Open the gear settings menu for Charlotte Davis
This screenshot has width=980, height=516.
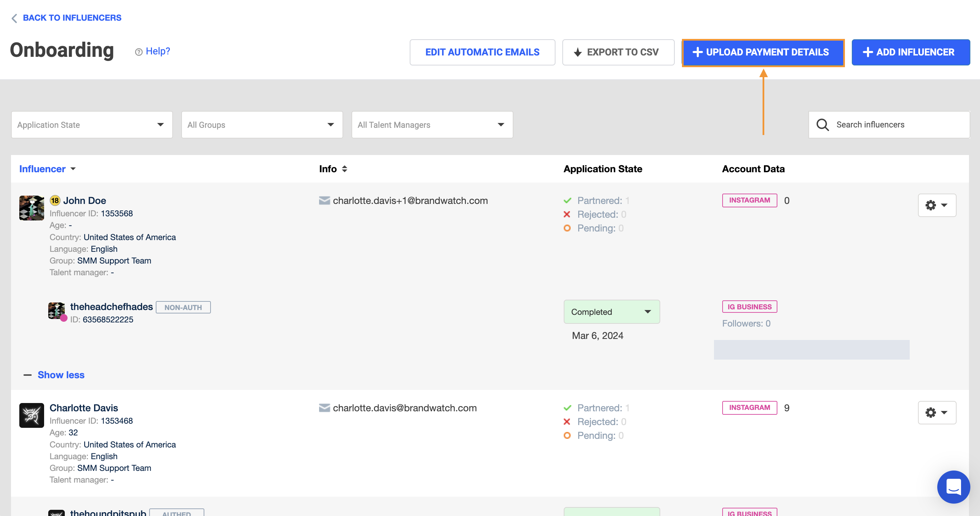937,413
